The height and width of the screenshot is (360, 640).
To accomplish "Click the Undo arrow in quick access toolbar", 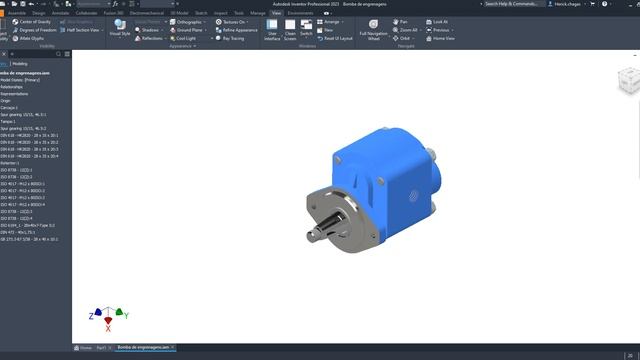I will 31,4.
